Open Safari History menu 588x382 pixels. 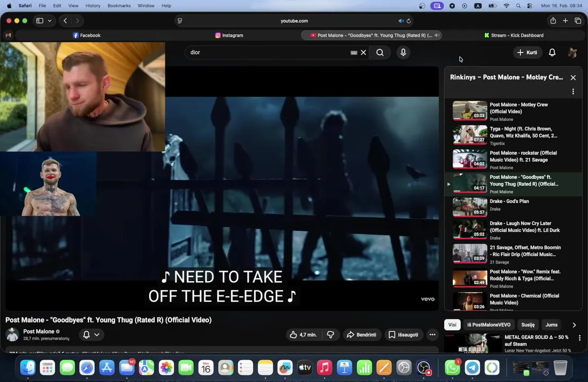pyautogui.click(x=93, y=6)
